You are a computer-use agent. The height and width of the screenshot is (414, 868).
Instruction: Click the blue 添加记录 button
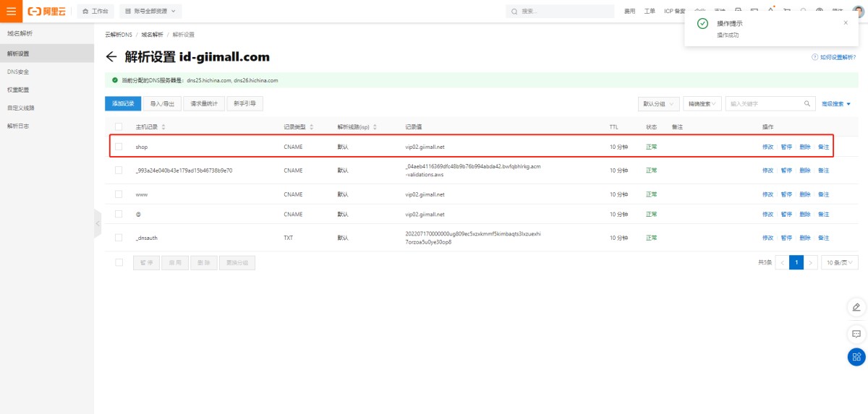(123, 104)
